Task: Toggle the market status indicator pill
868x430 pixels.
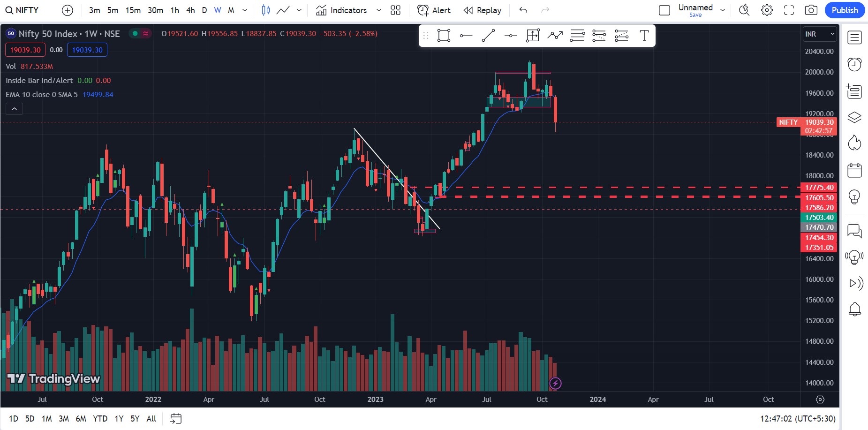Action: (x=140, y=34)
